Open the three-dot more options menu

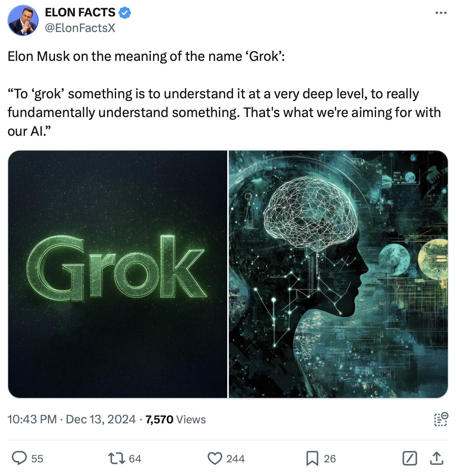pyautogui.click(x=441, y=13)
